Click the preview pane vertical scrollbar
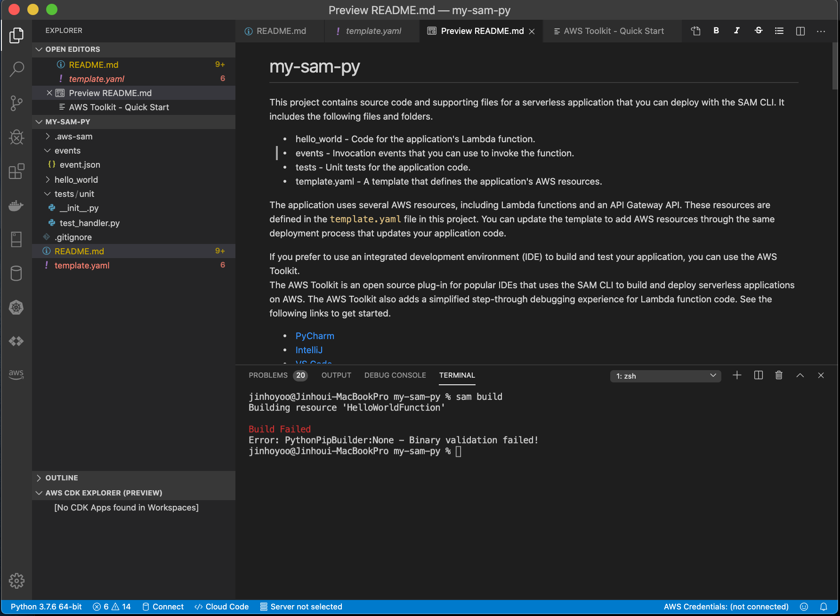The height and width of the screenshot is (616, 840). point(835,66)
